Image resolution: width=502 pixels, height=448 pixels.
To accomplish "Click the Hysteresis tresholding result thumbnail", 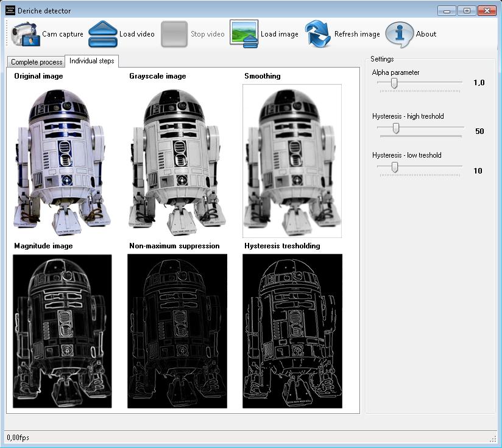I will tap(292, 331).
